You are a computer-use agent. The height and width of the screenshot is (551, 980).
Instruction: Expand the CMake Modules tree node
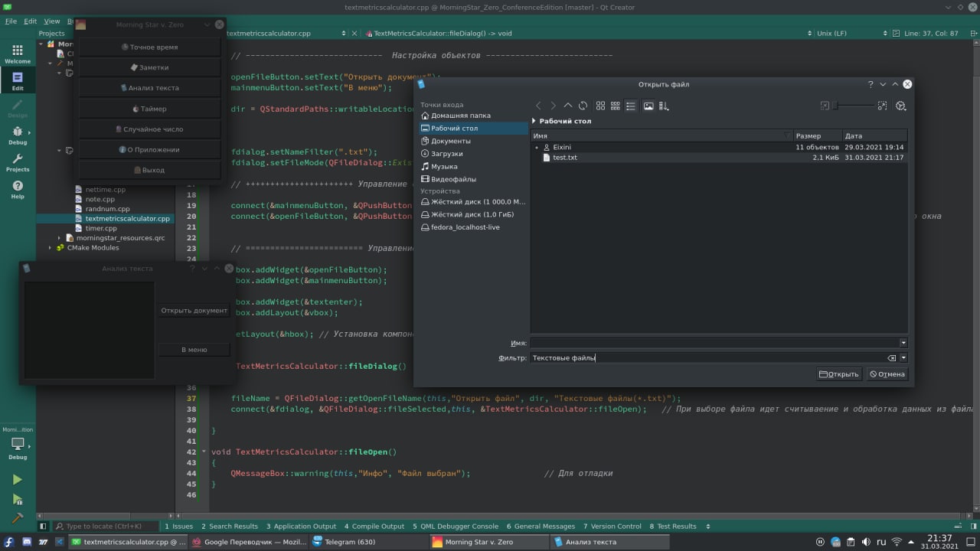[x=51, y=248]
